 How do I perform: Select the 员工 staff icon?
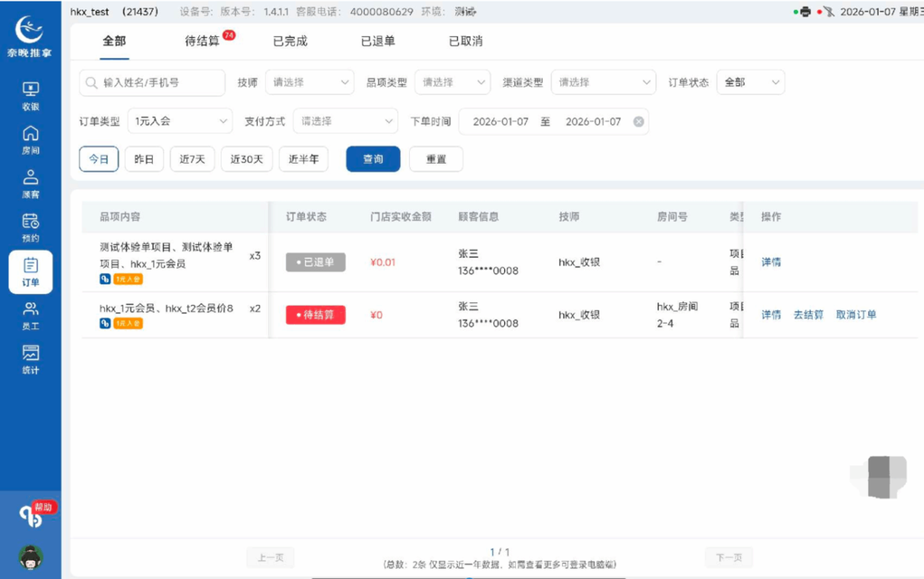30,315
